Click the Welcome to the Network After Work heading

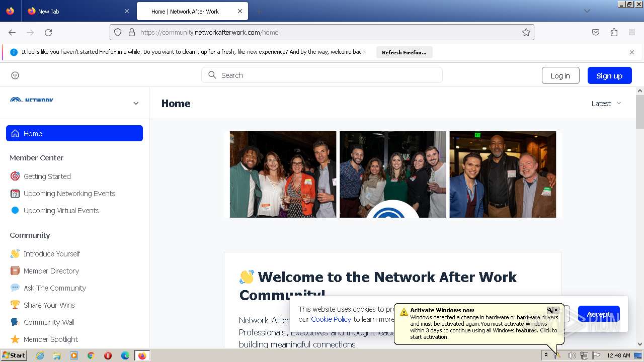pyautogui.click(x=378, y=285)
